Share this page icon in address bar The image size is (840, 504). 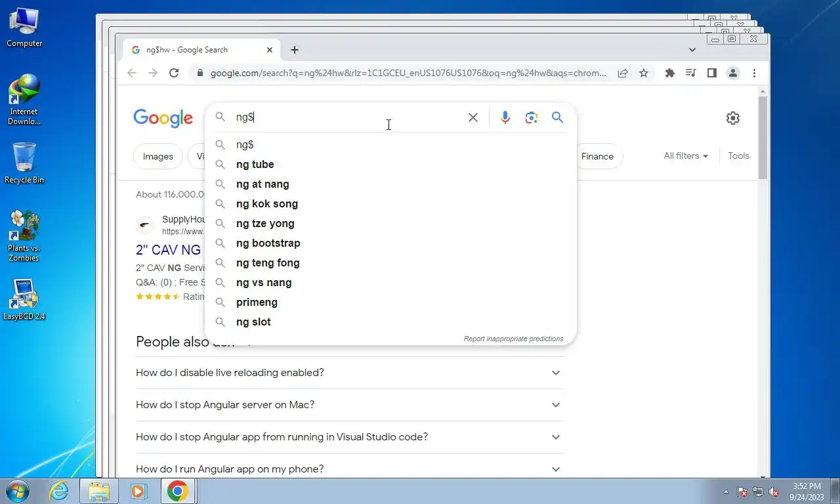coord(623,73)
